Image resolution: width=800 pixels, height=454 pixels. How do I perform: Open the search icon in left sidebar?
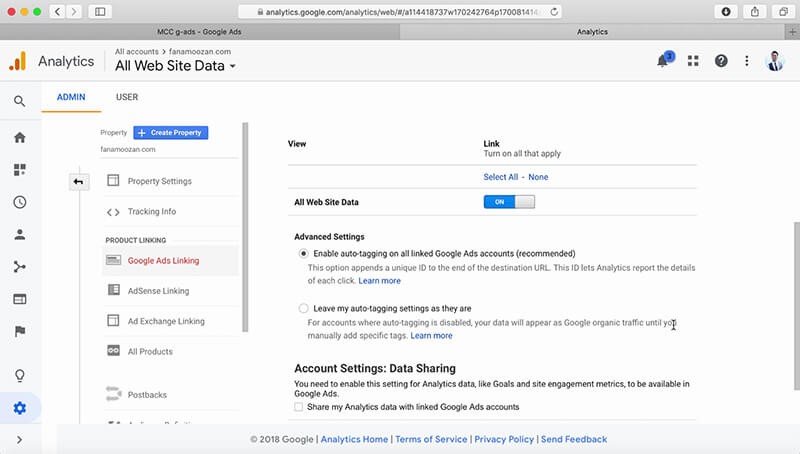click(19, 101)
